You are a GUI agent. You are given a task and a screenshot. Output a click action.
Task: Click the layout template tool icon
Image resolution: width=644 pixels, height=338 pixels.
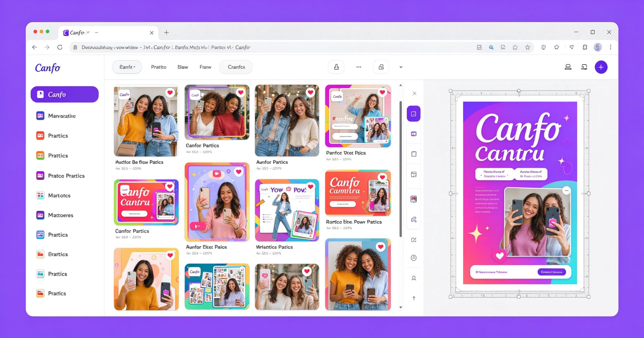414,174
